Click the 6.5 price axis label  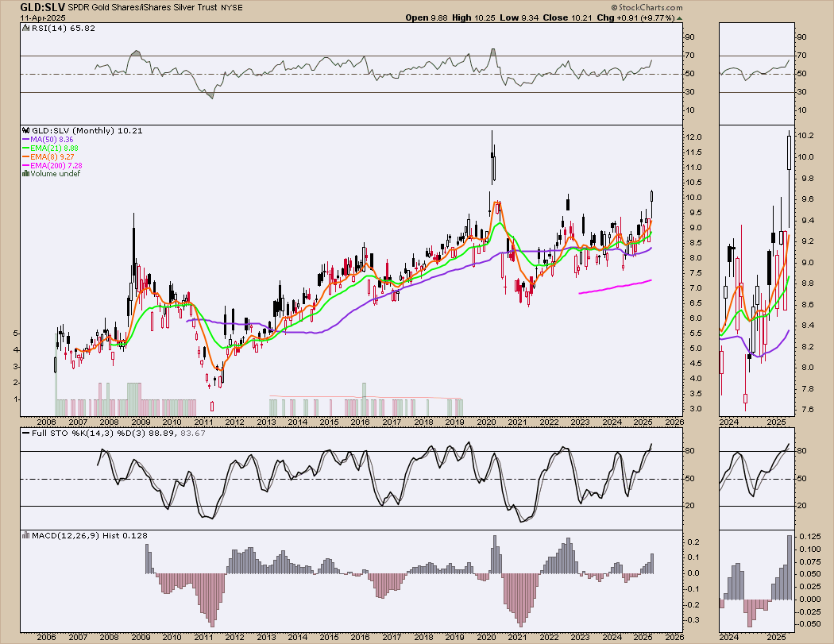click(x=697, y=303)
